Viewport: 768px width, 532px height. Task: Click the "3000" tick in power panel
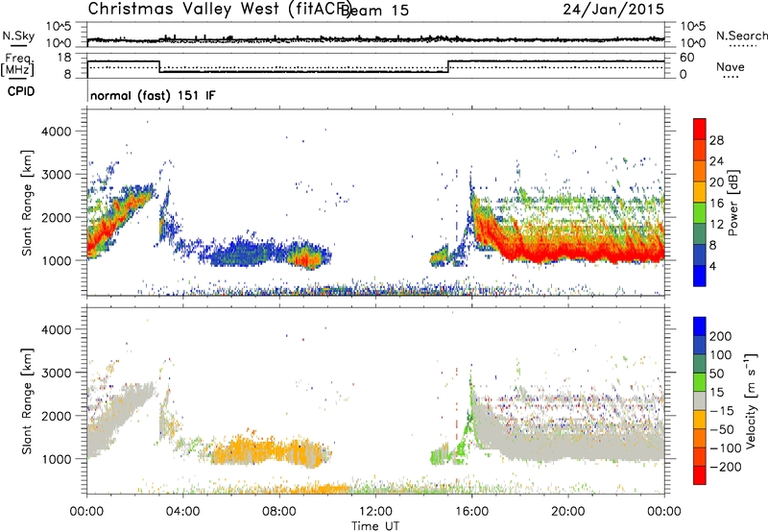pyautogui.click(x=56, y=175)
